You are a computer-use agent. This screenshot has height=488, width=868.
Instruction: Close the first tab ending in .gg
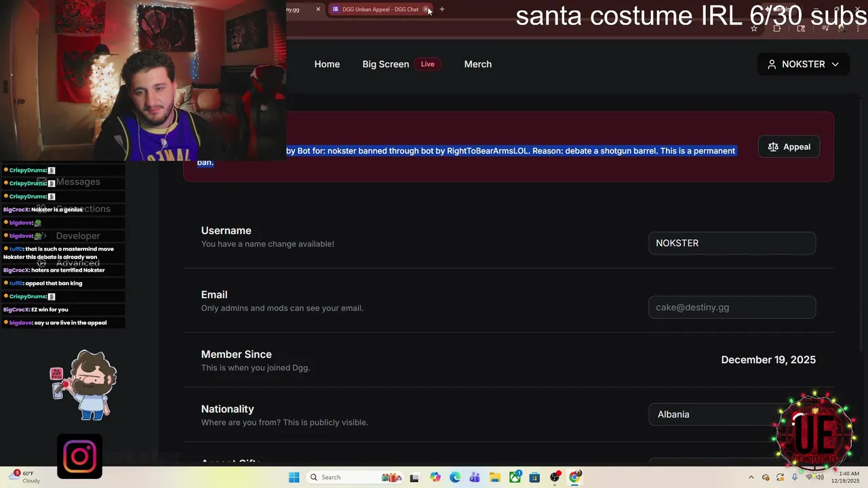(x=318, y=9)
